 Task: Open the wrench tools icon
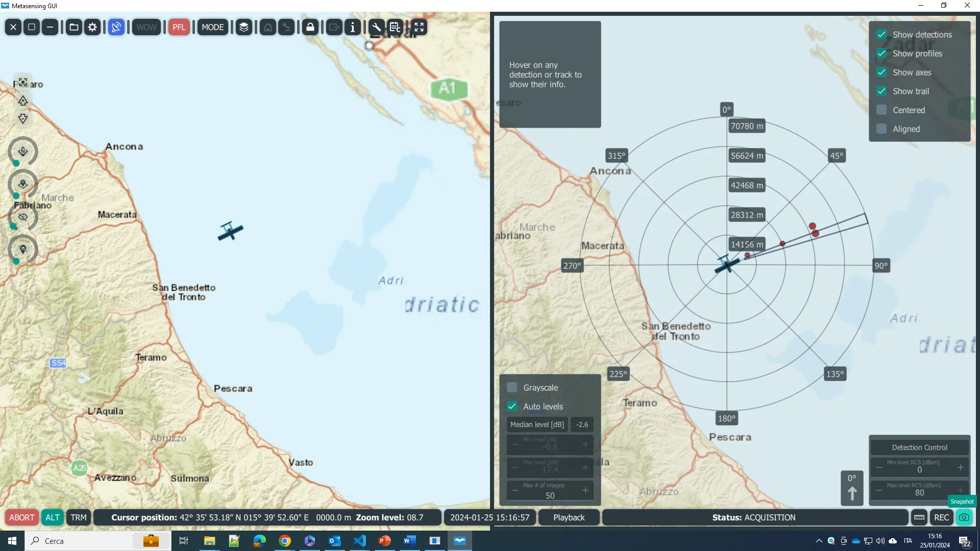pos(377,27)
